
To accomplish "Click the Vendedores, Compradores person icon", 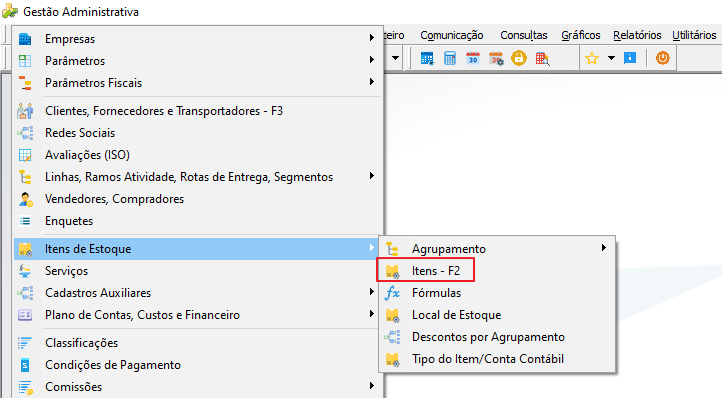I will coord(25,199).
